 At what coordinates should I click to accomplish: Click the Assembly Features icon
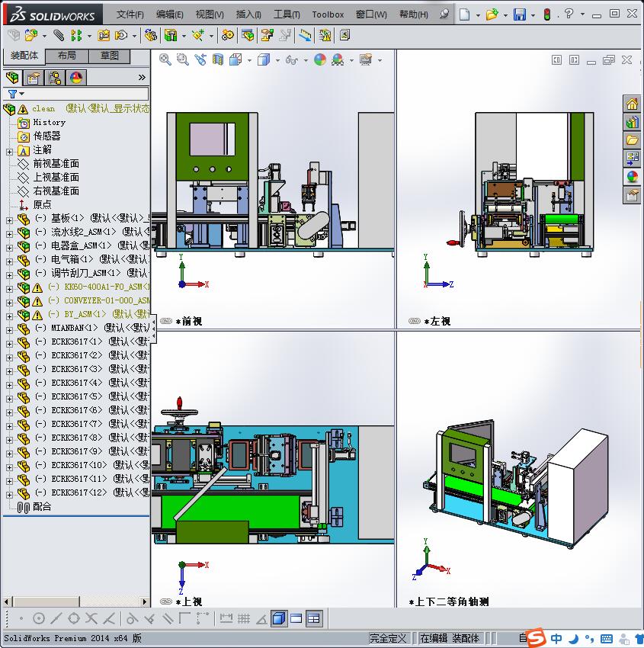(x=171, y=36)
